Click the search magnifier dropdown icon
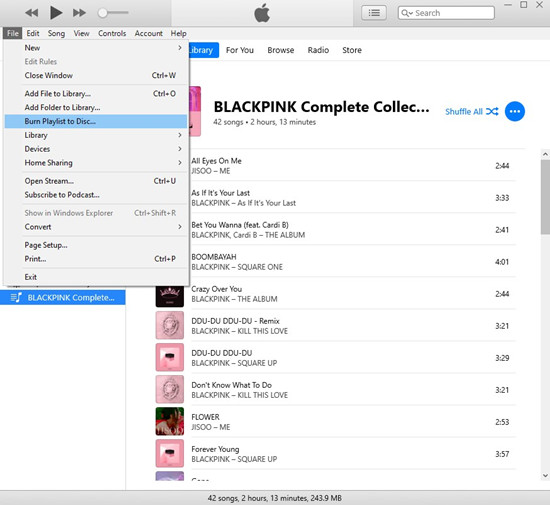550x505 pixels. 407,13
